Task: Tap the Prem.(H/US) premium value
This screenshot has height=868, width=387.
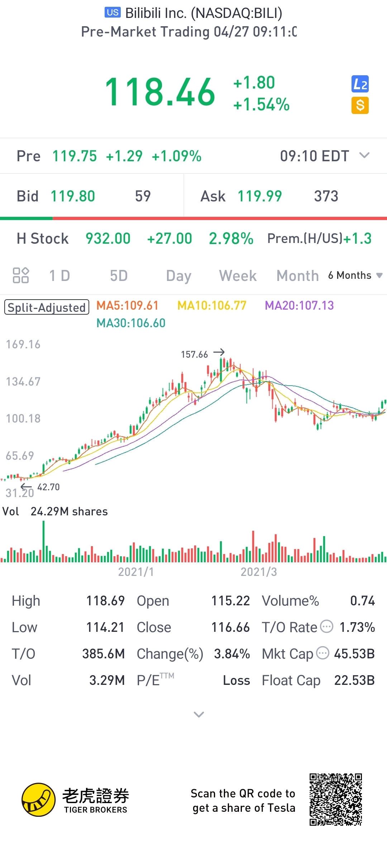Action: (319, 238)
